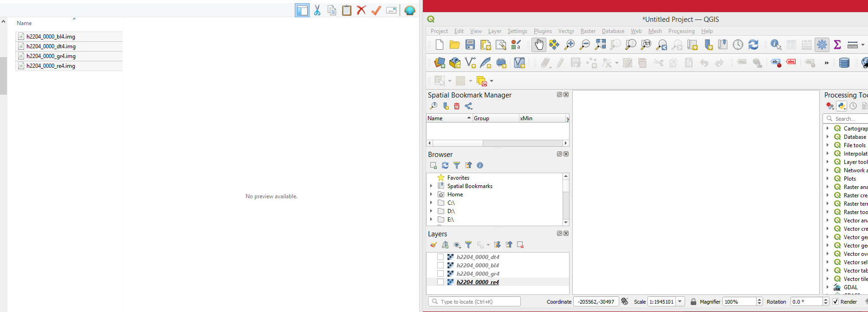Open an existing project with folder icon

454,45
